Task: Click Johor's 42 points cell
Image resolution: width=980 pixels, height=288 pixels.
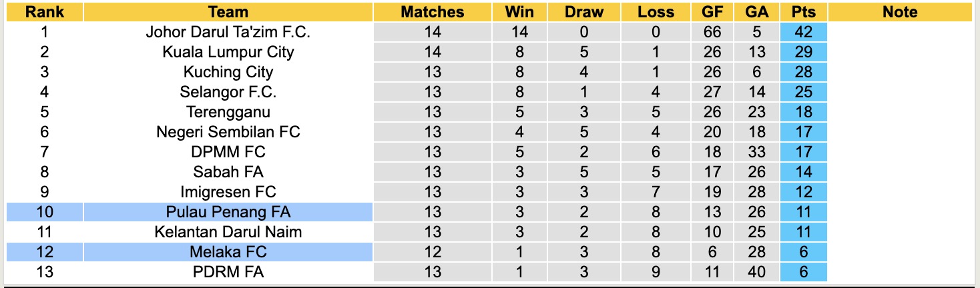Action: tap(803, 32)
